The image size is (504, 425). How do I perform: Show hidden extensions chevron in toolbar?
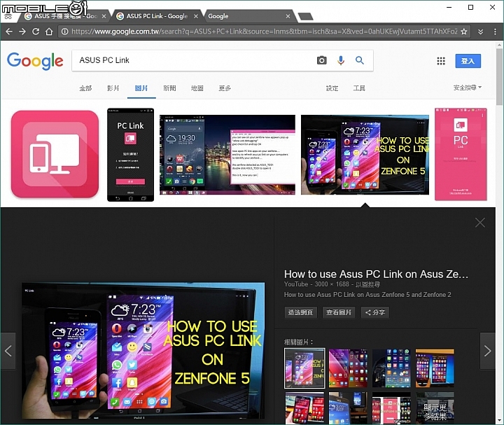[x=480, y=32]
